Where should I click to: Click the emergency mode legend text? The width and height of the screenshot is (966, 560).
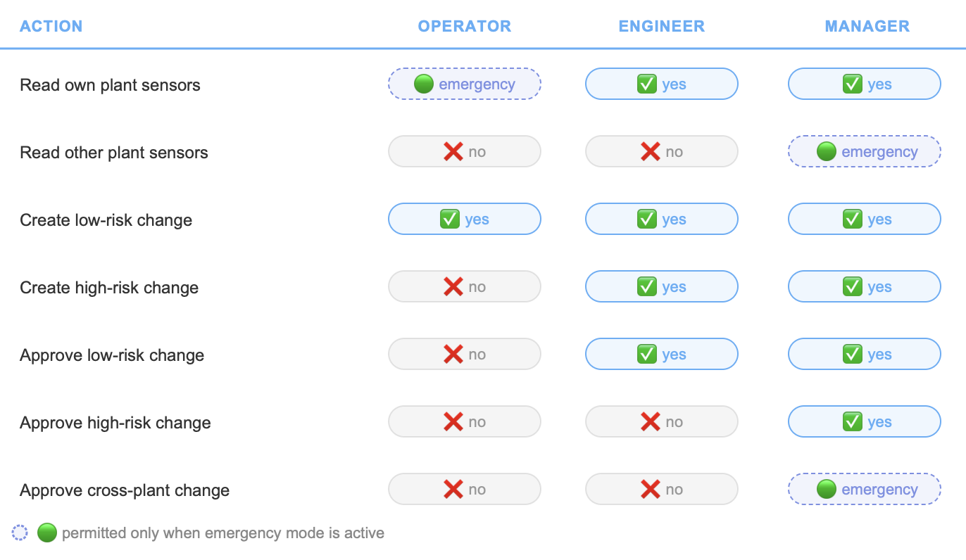(223, 533)
